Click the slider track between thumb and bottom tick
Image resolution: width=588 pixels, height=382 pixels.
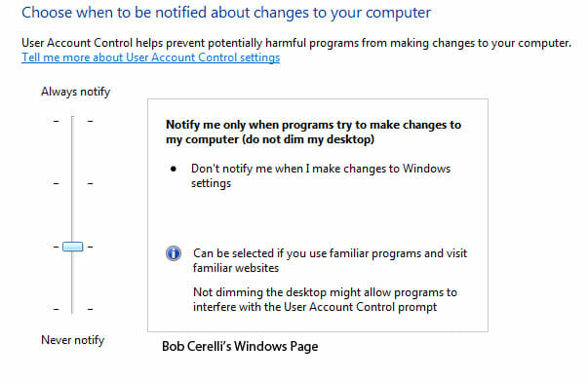click(73, 280)
